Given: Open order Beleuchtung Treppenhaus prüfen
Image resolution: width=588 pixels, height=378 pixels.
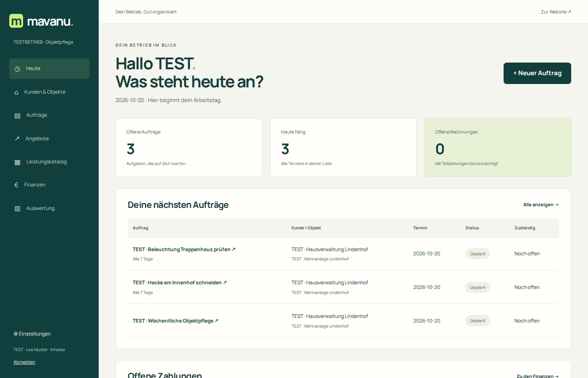Looking at the screenshot, I should pyautogui.click(x=184, y=249).
